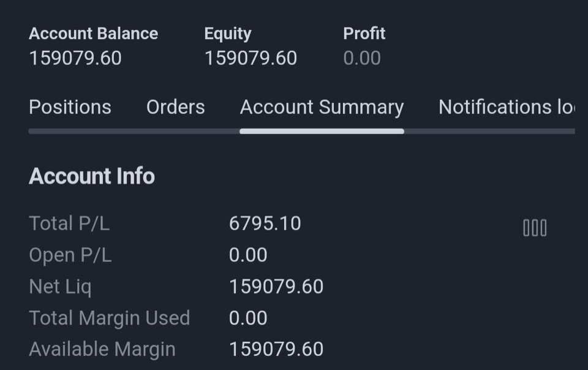Click the Profit value 0.00
588x370 pixels.
point(362,58)
